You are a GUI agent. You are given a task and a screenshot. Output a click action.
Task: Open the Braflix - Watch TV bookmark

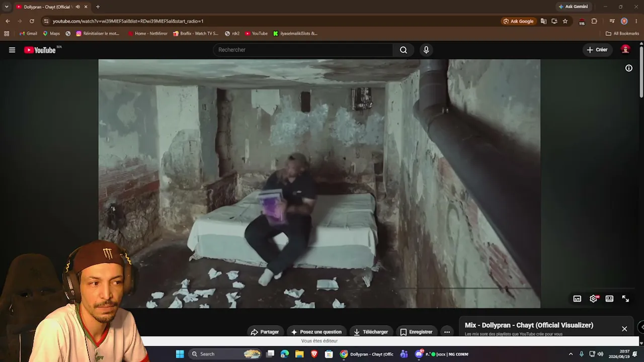click(196, 34)
